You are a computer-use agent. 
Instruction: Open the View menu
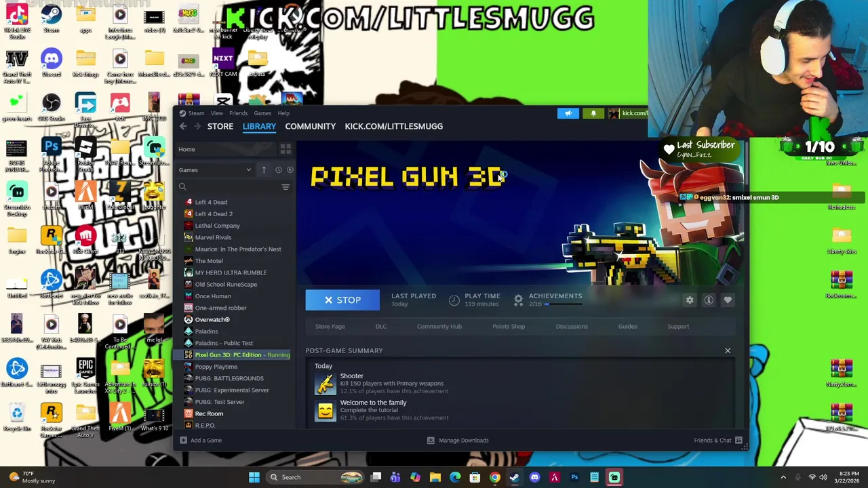coord(217,113)
